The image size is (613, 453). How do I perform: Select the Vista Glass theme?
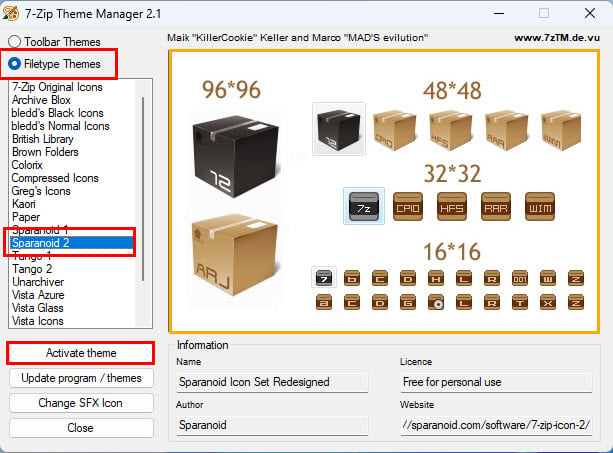point(38,308)
